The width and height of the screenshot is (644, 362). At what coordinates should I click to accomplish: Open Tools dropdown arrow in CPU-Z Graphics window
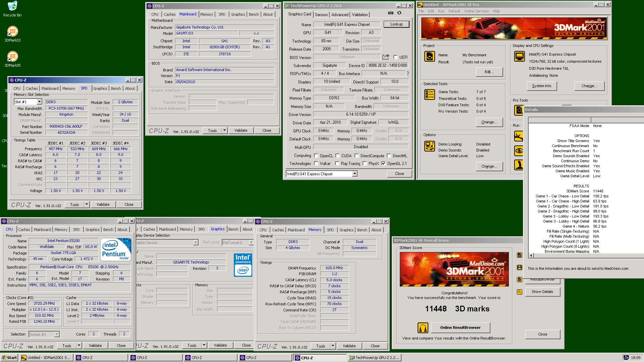click(204, 345)
